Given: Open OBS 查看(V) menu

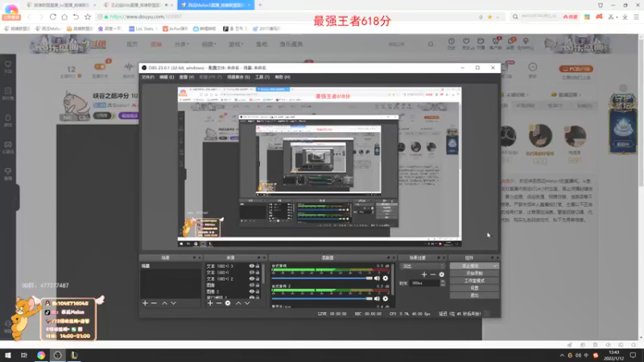Looking at the screenshot, I should (187, 77).
